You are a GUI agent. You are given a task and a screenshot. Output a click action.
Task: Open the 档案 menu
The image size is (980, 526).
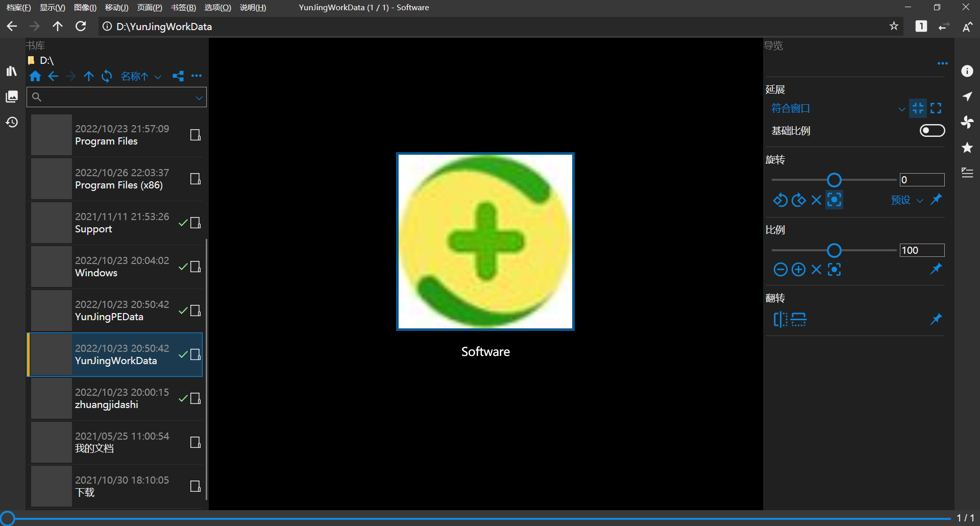coord(18,8)
